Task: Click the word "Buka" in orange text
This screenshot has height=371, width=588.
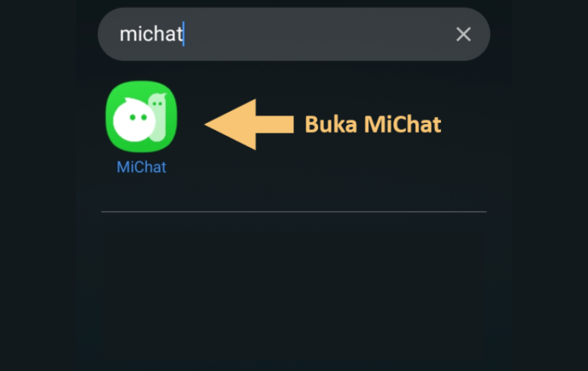Action: pos(331,124)
